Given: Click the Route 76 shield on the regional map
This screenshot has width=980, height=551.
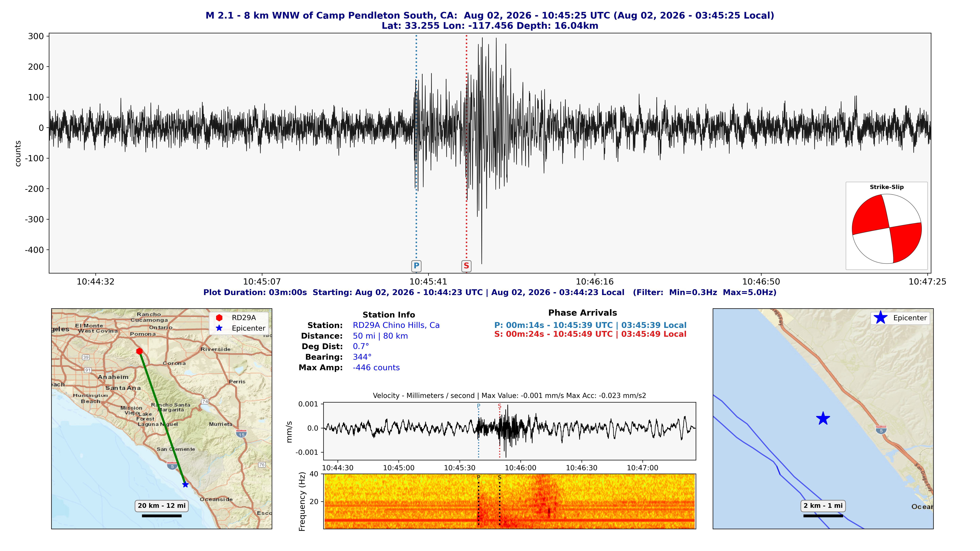Looking at the screenshot, I should [x=262, y=465].
